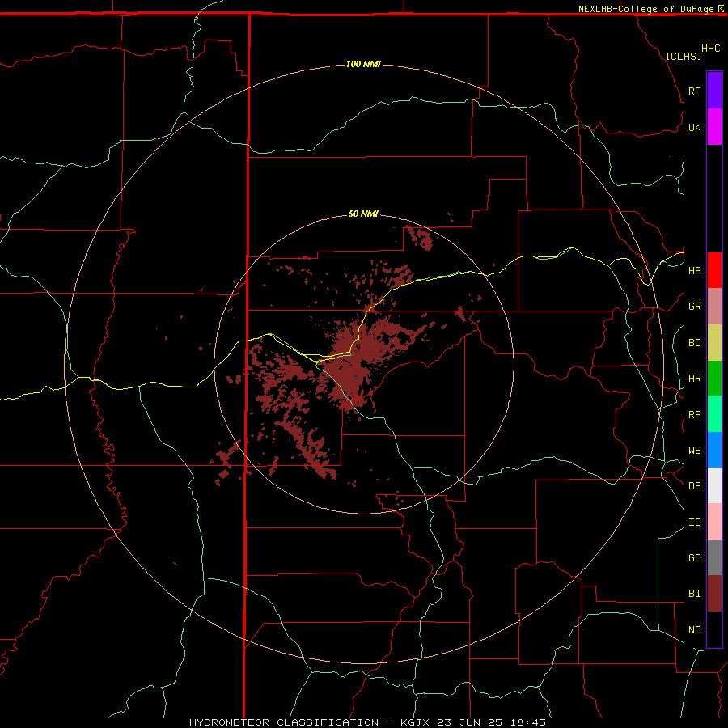Click the GC legend label
Image resolution: width=728 pixels, height=728 pixels.
coord(694,557)
